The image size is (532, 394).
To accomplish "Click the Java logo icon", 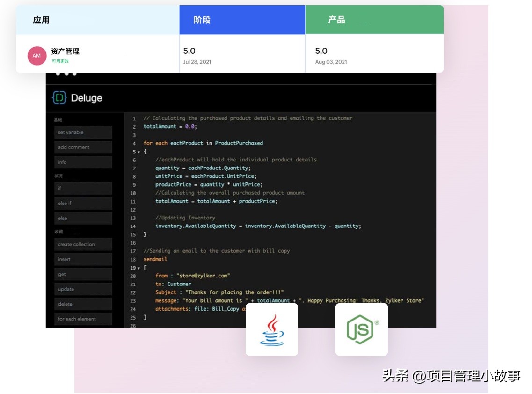I will [x=271, y=328].
